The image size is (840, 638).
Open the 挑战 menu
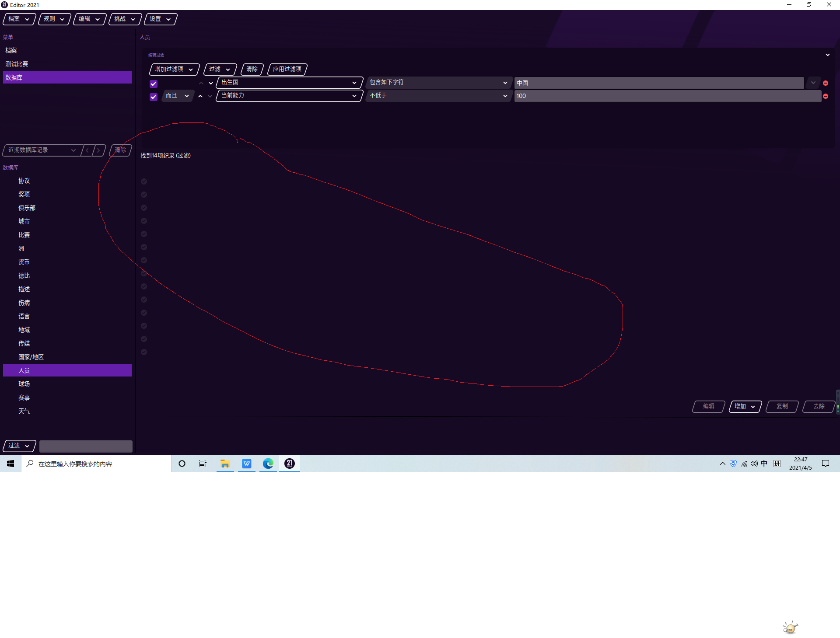[x=125, y=19]
